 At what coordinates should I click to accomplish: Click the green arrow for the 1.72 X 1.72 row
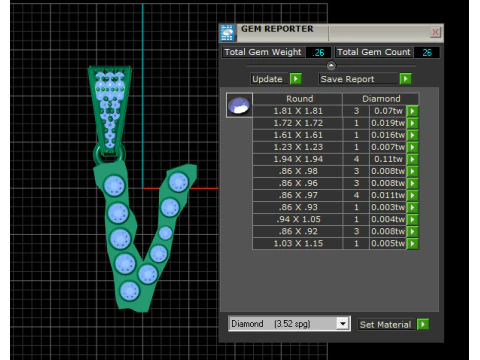click(x=413, y=123)
